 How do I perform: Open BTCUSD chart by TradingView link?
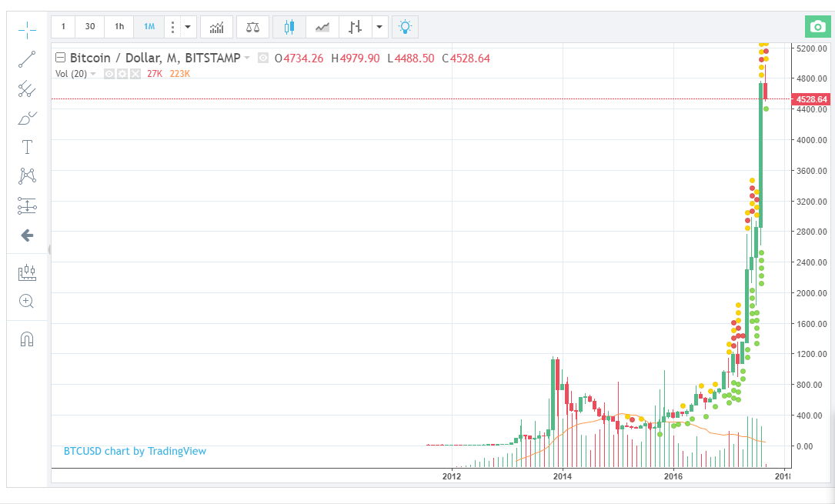coord(135,451)
